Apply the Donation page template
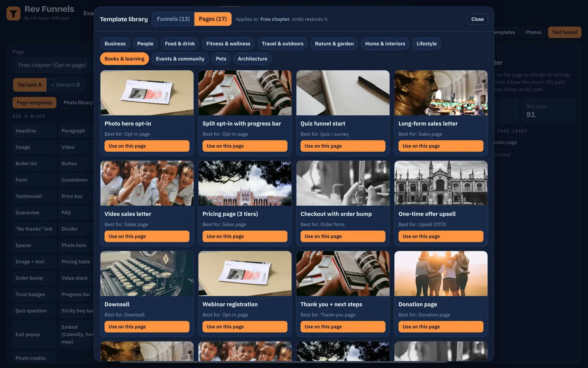 click(x=441, y=327)
